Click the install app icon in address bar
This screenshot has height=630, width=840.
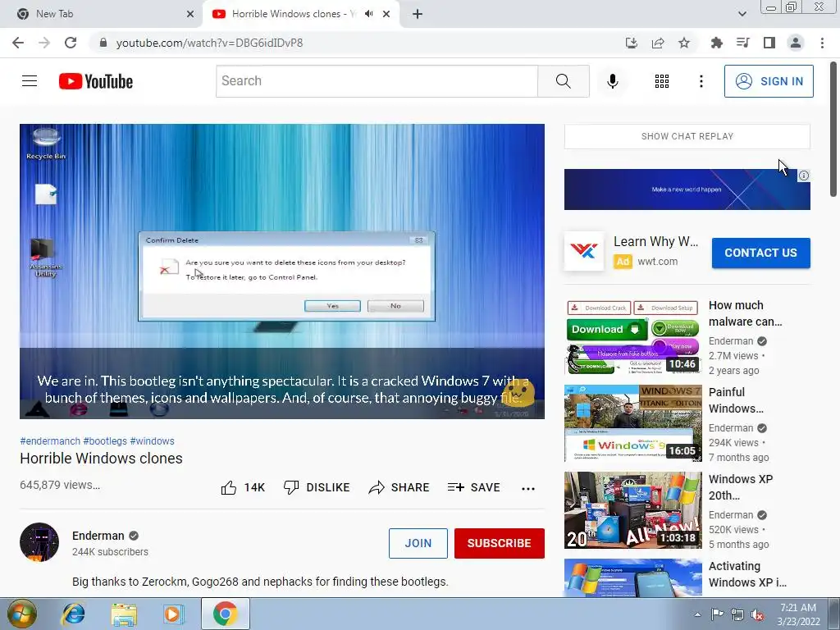632,43
